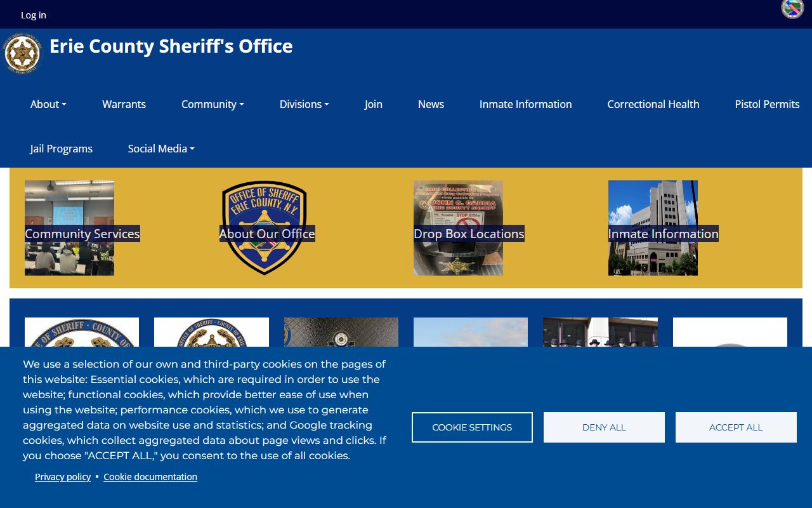Screen dimensions: 812x508
Task: Open the Erie County Sheriff's Office title link
Action: (171, 46)
